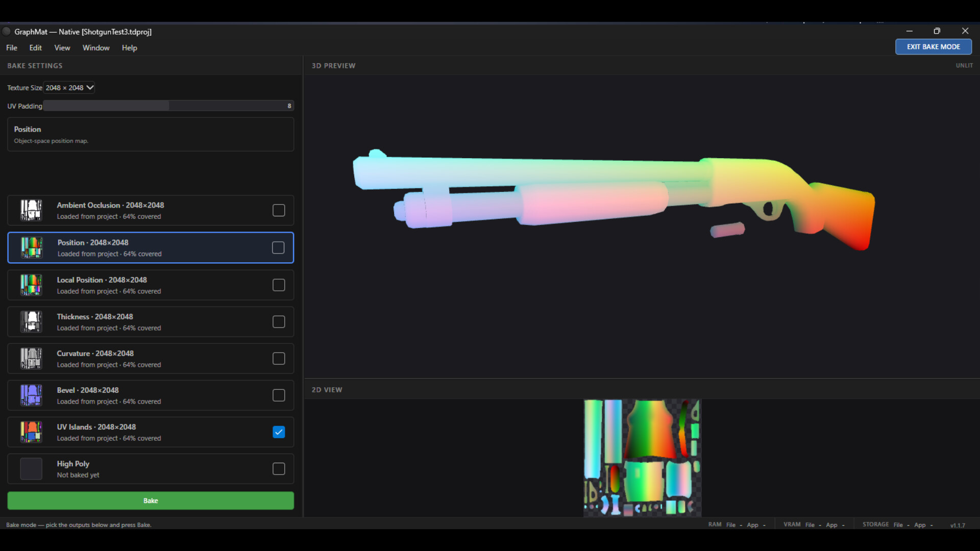Click the UNLIT mode label in 3D Preview
Screen dimensions: 980x551
964,65
